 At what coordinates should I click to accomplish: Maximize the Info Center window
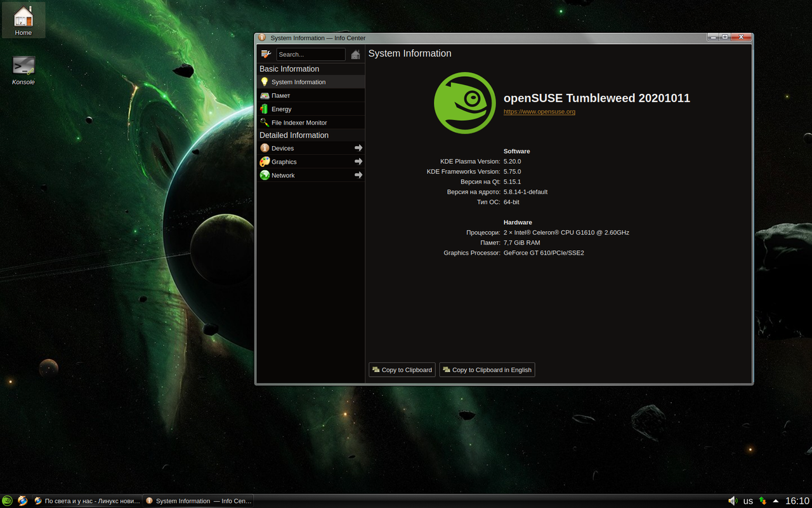click(x=725, y=37)
